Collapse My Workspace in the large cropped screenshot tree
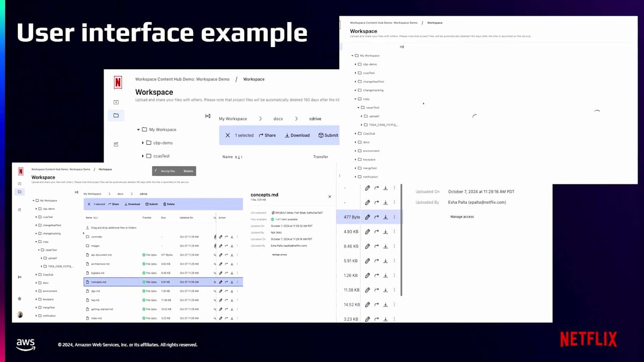The height and width of the screenshot is (362, 644). point(138,129)
